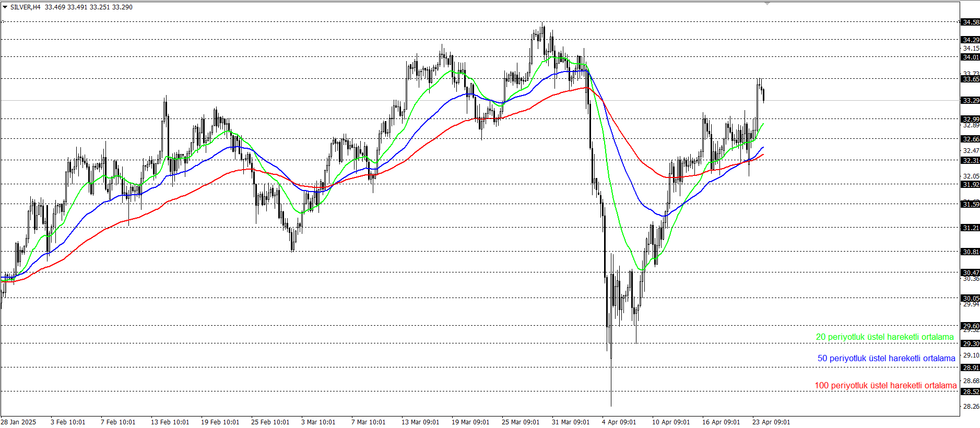
Task: Click the 34.58 price level label
Action: [x=971, y=22]
